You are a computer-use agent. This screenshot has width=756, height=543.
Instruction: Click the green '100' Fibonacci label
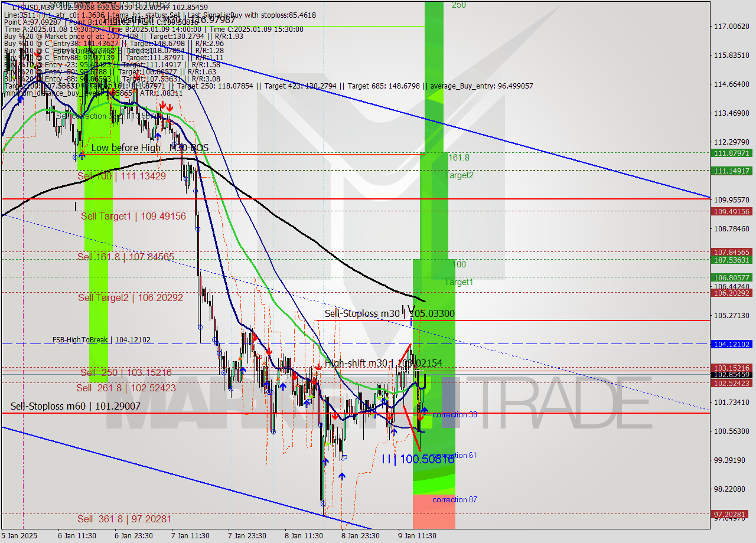click(459, 264)
